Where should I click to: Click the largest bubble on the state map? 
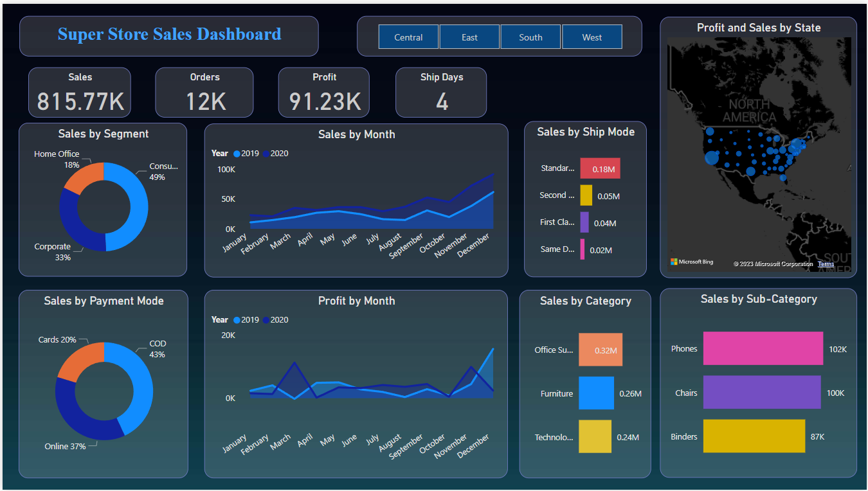coord(710,157)
